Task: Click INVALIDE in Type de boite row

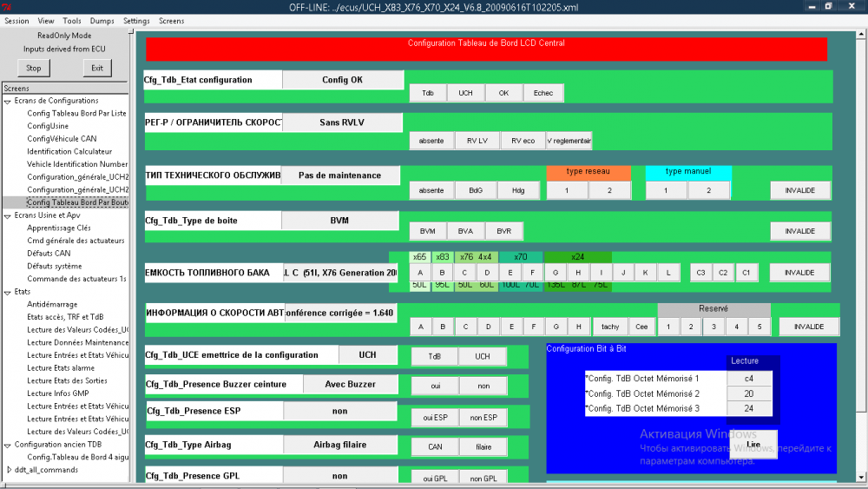Action: coord(800,231)
